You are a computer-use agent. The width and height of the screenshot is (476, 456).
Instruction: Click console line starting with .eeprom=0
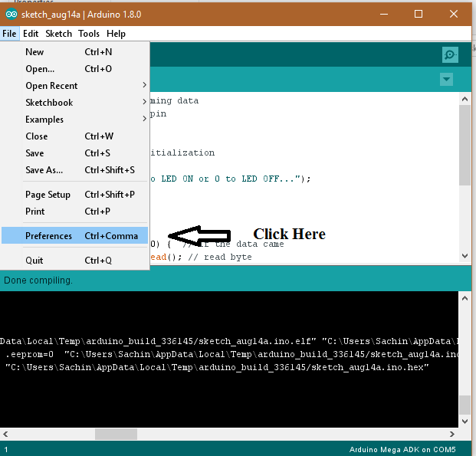click(x=231, y=354)
